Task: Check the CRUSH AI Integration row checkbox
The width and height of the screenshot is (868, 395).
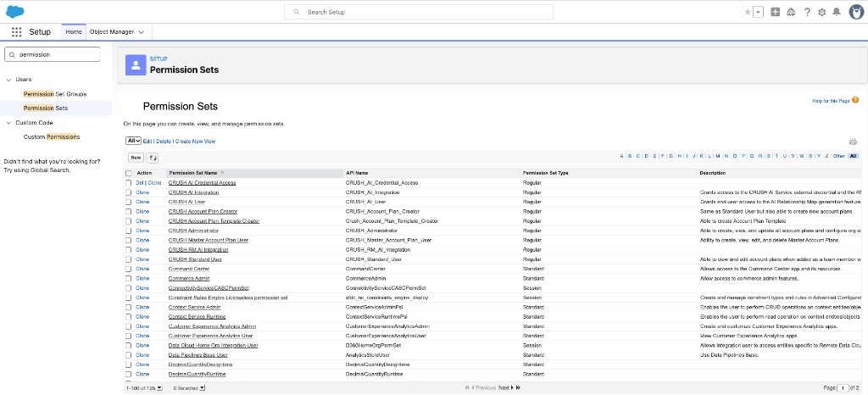Action: click(x=129, y=192)
